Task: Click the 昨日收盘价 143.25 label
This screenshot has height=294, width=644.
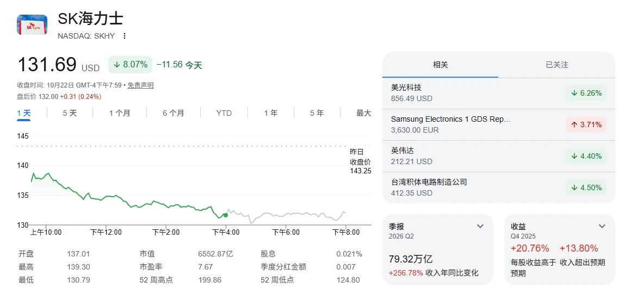Action: pos(360,161)
